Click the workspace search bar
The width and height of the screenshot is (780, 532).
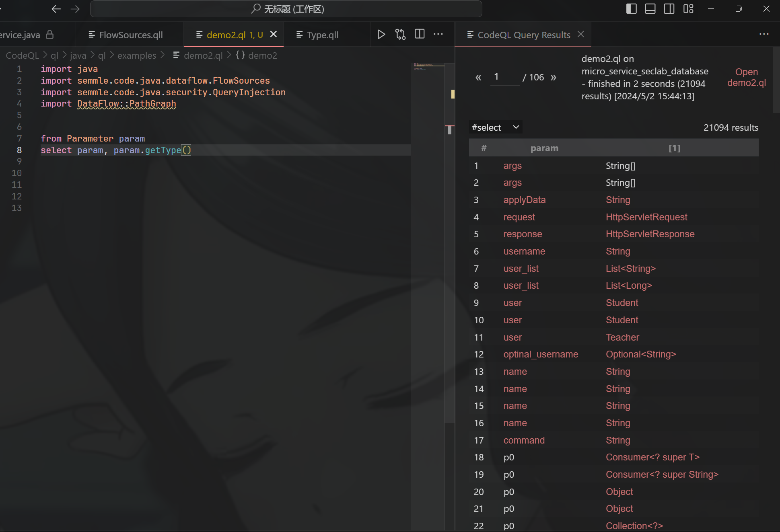tap(286, 9)
